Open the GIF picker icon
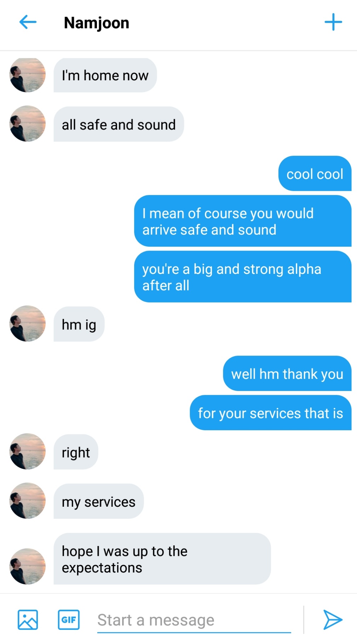 tap(69, 620)
